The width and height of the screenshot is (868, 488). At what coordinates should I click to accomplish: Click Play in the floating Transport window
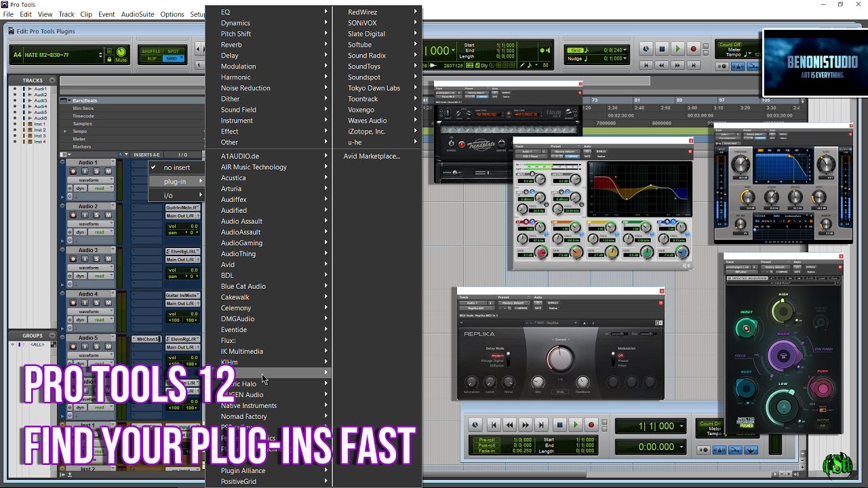coord(575,425)
